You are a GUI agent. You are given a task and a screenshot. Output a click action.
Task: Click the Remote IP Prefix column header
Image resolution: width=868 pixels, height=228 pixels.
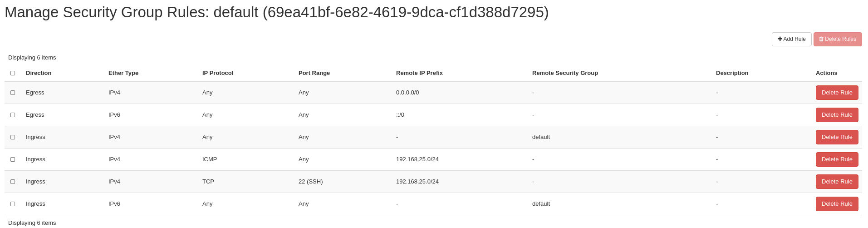[419, 73]
